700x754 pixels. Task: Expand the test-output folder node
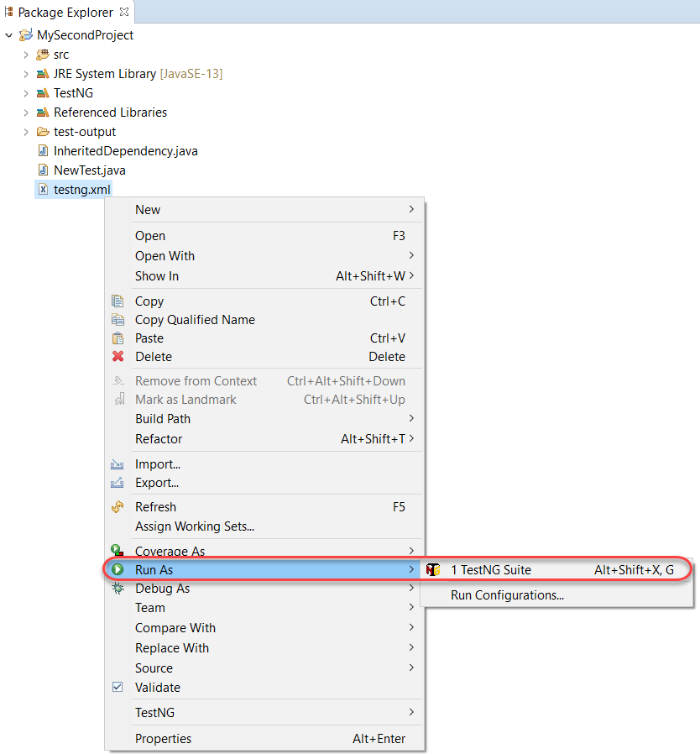26,132
